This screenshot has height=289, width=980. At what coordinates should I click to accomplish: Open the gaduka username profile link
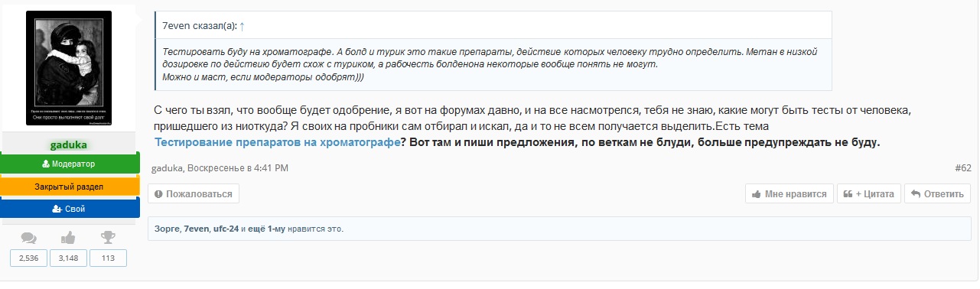point(69,144)
